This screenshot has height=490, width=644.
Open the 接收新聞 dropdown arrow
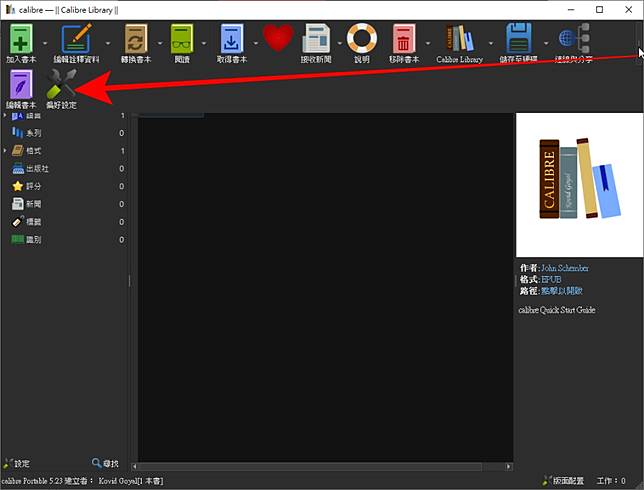[340, 43]
